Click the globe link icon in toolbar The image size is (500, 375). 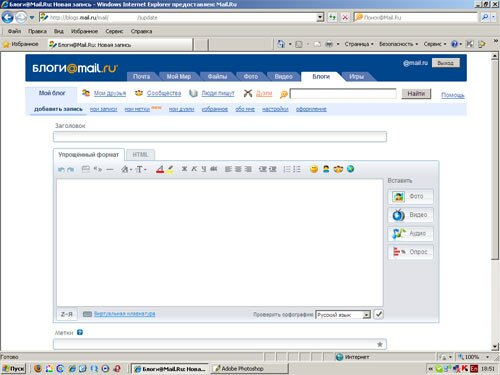[350, 169]
